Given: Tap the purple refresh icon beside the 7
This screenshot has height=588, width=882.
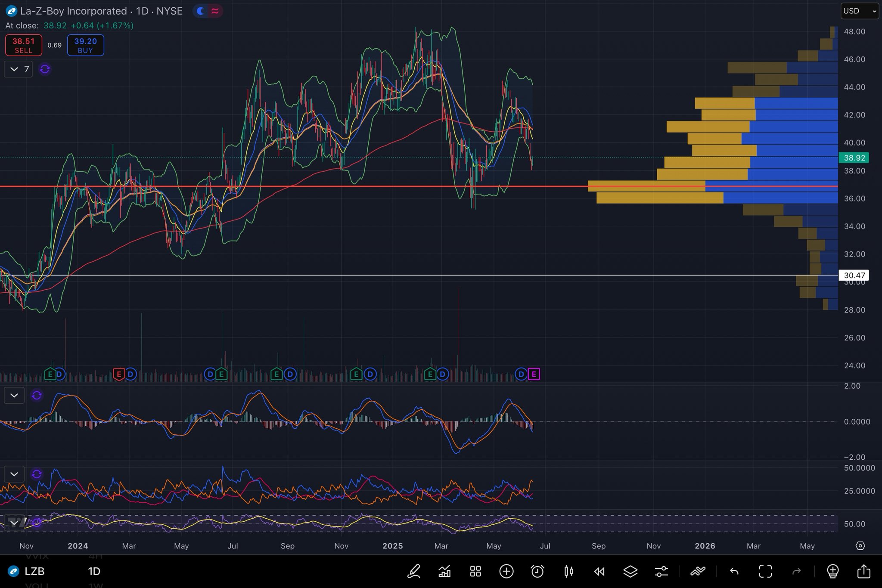Looking at the screenshot, I should click(x=45, y=69).
